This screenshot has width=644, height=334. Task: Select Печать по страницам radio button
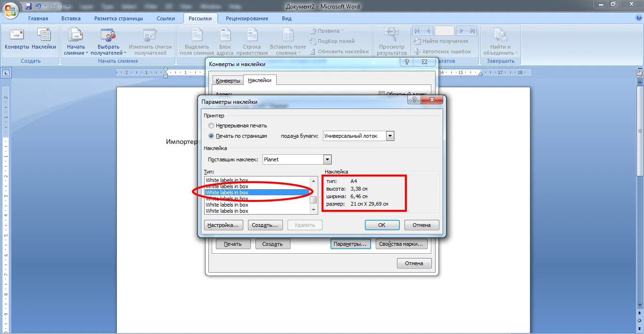click(211, 136)
